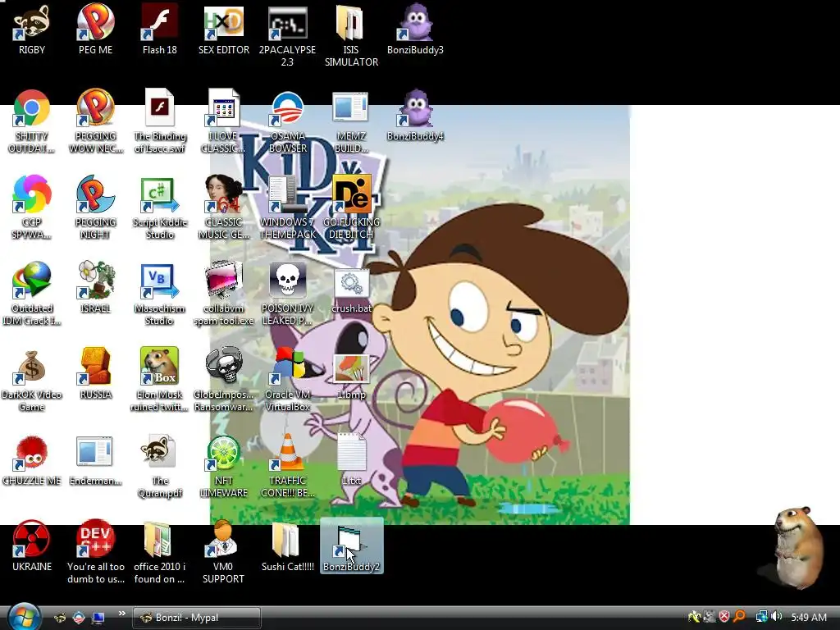Click the red shield security tray icon

point(724,617)
